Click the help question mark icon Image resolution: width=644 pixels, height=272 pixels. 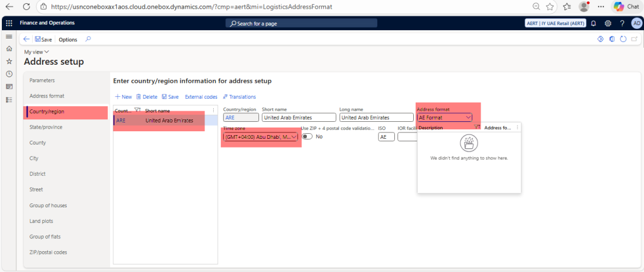(621, 23)
